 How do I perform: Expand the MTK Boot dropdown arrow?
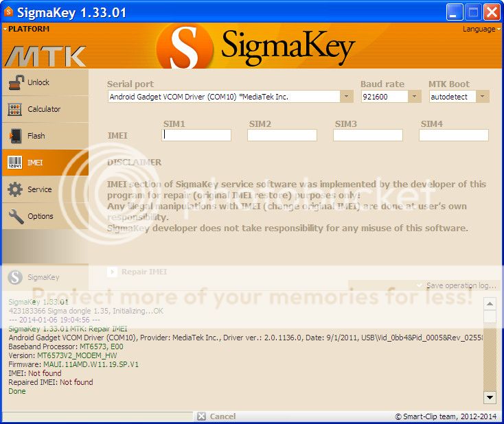[x=483, y=96]
